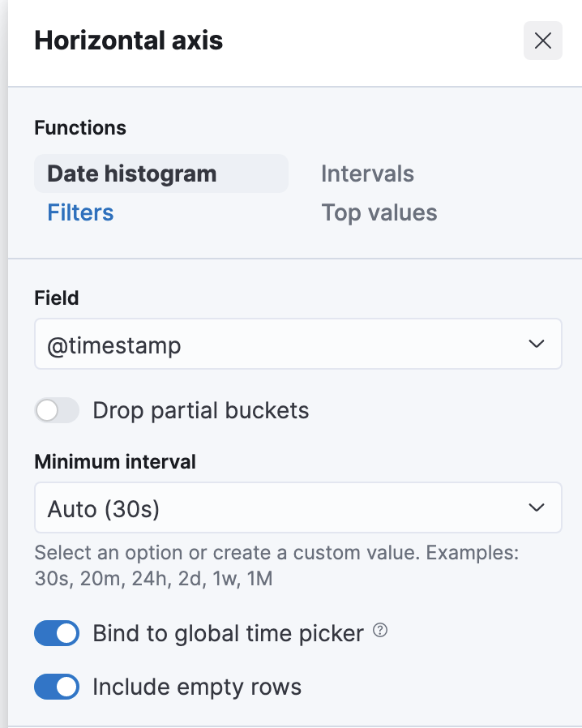Click the Horizontal axis panel title

point(128,41)
